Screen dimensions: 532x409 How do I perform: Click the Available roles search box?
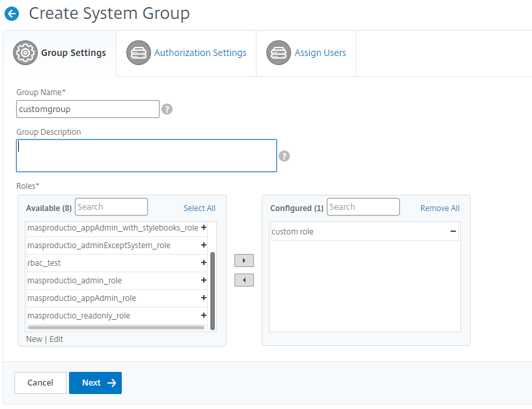[111, 206]
